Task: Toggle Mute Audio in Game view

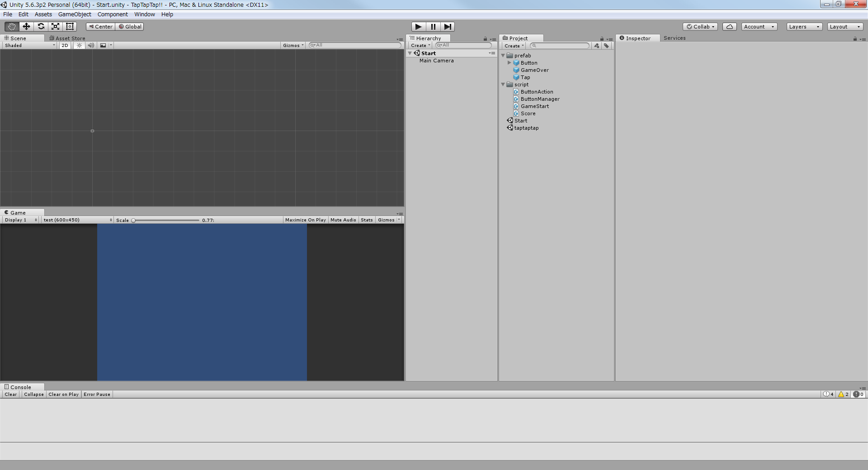Action: 343,220
